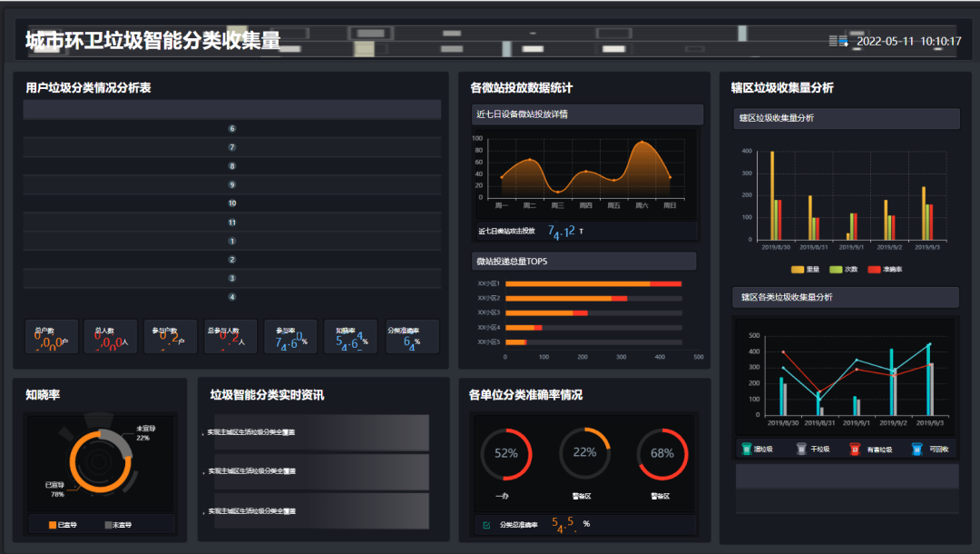Click row number 7 badge in analysis table
The width and height of the screenshot is (980, 554).
click(232, 147)
